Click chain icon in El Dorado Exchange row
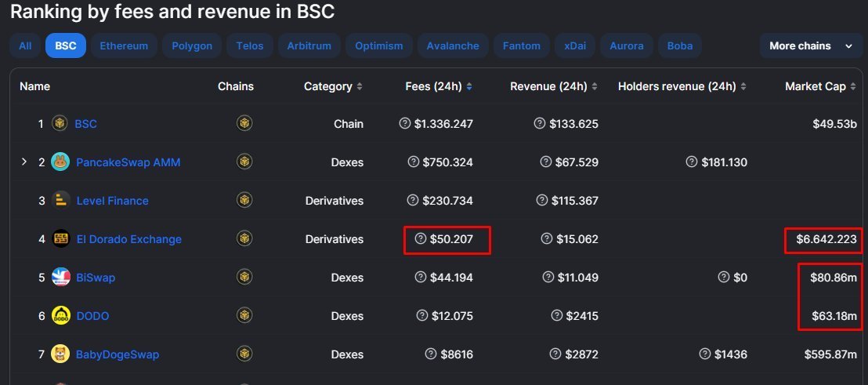 [244, 238]
